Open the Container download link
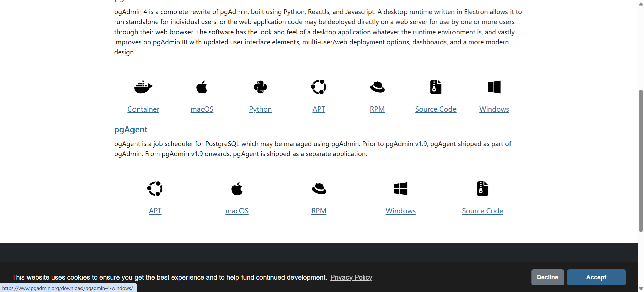This screenshot has height=292, width=644. (143, 109)
